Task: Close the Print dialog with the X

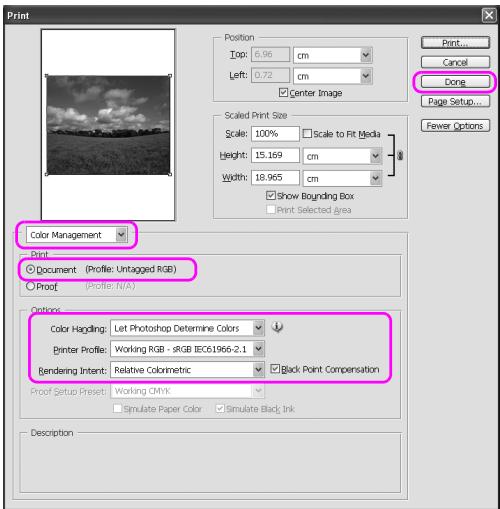Action: coord(489,15)
